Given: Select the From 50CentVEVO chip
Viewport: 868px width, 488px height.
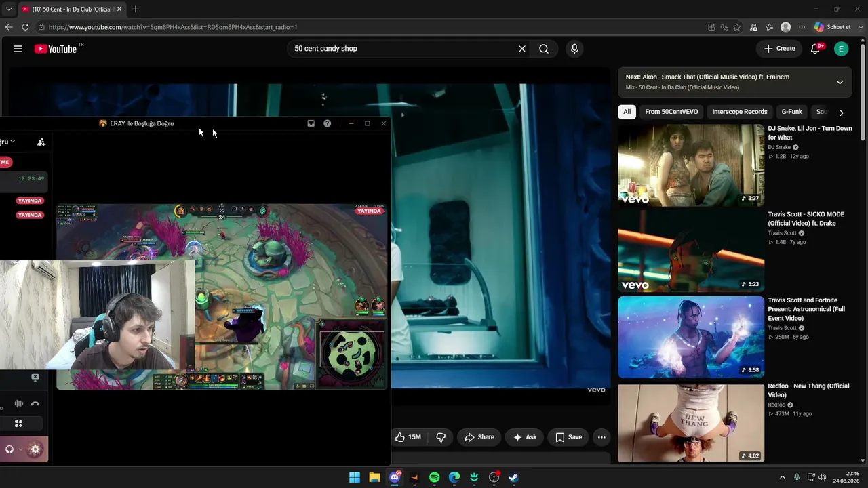Looking at the screenshot, I should click(671, 112).
